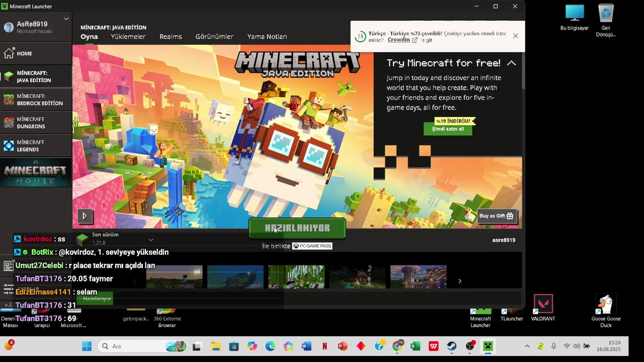Image resolution: width=644 pixels, height=362 pixels.
Task: Open the TLauncher desktop shortcut
Action: tap(512, 314)
